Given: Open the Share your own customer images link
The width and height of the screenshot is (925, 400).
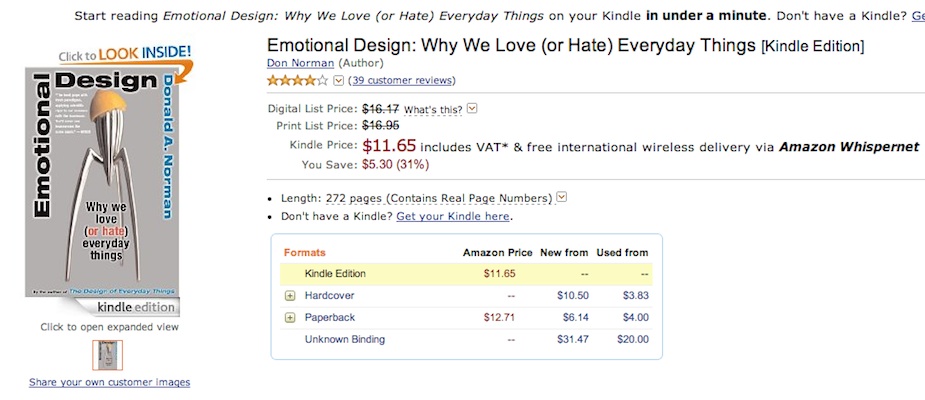Looking at the screenshot, I should point(110,382).
